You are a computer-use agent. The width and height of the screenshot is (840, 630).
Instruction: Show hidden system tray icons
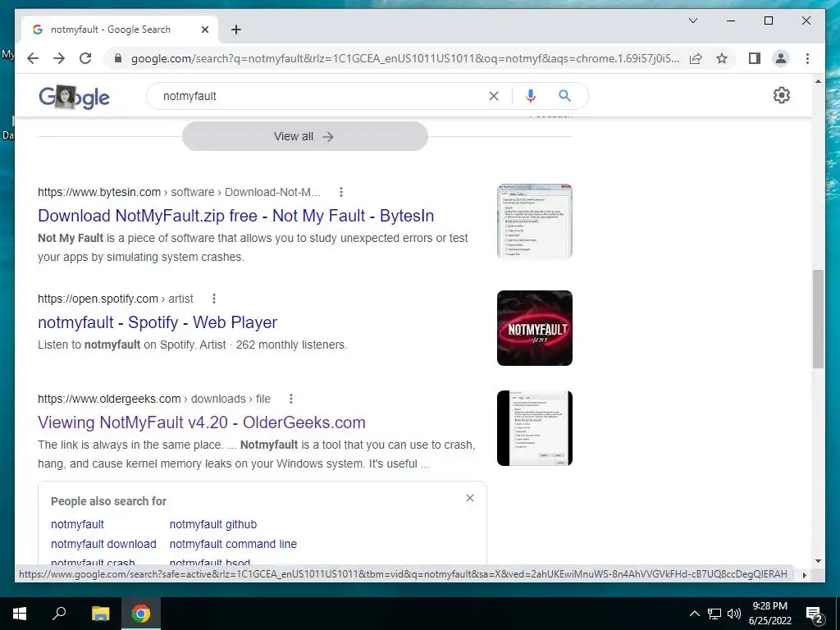pos(694,614)
